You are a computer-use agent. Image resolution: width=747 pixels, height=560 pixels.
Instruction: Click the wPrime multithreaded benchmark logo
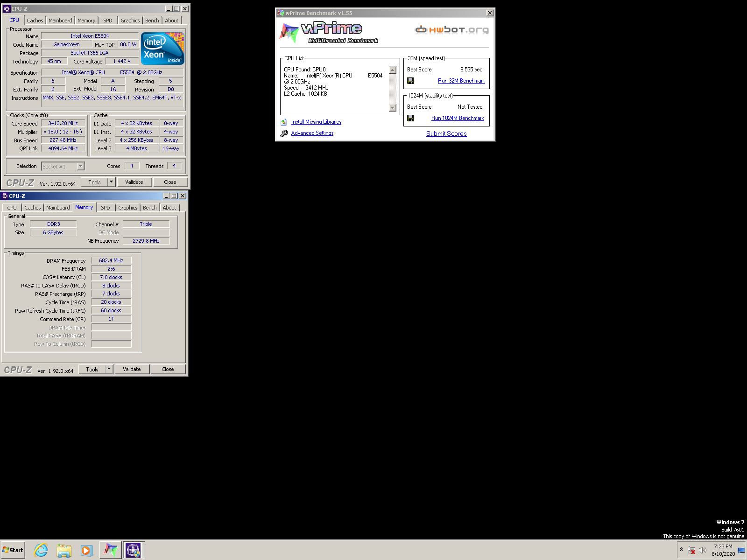(x=329, y=33)
